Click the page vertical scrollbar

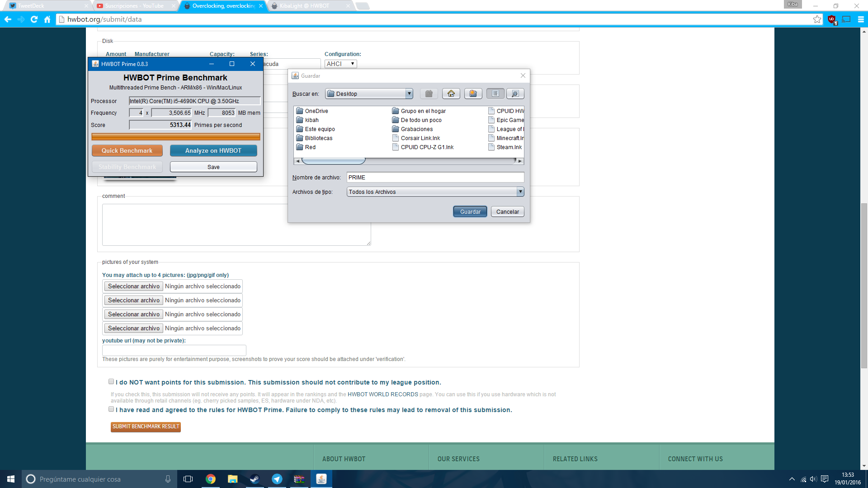click(864, 286)
